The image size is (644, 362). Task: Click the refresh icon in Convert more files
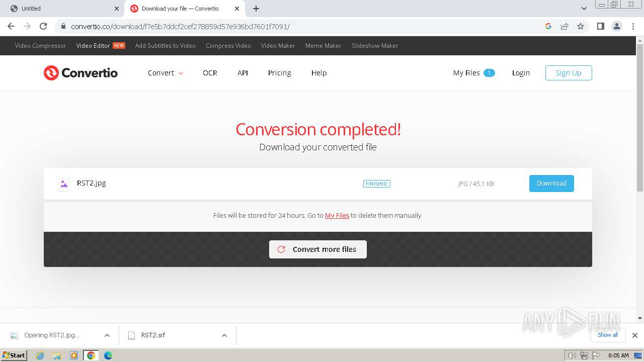click(281, 249)
